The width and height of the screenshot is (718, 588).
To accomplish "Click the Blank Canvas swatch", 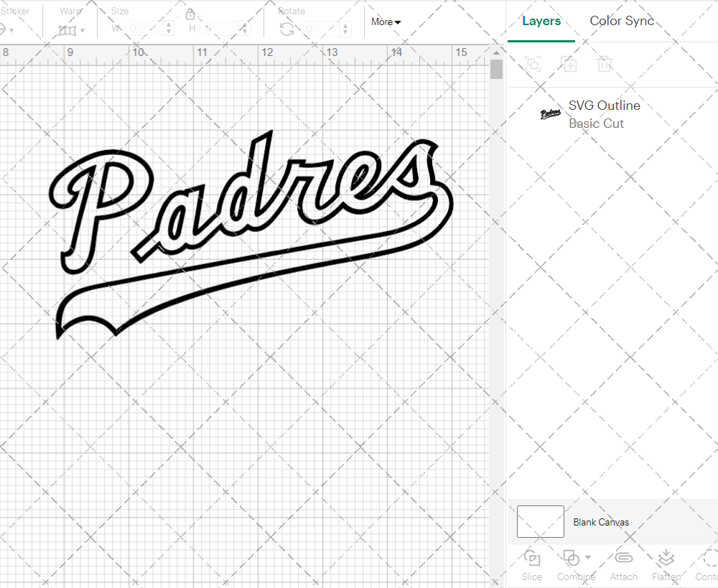I will pos(540,522).
